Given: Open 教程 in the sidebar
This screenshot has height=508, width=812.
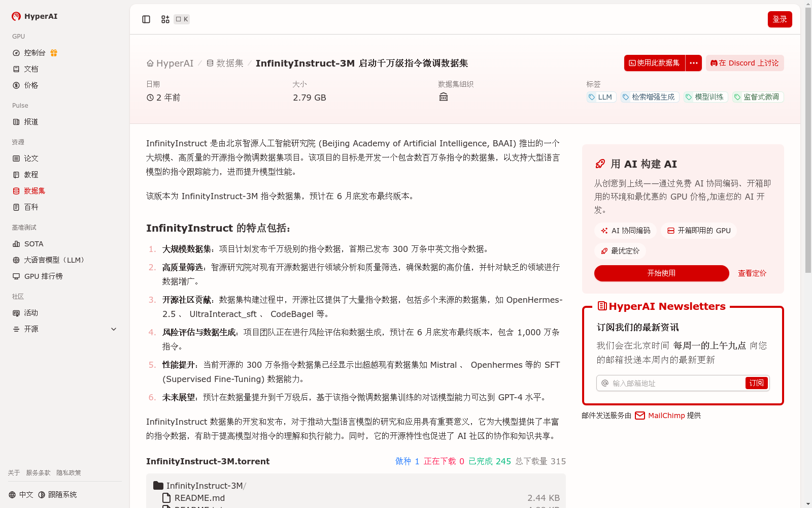Looking at the screenshot, I should click(31, 175).
